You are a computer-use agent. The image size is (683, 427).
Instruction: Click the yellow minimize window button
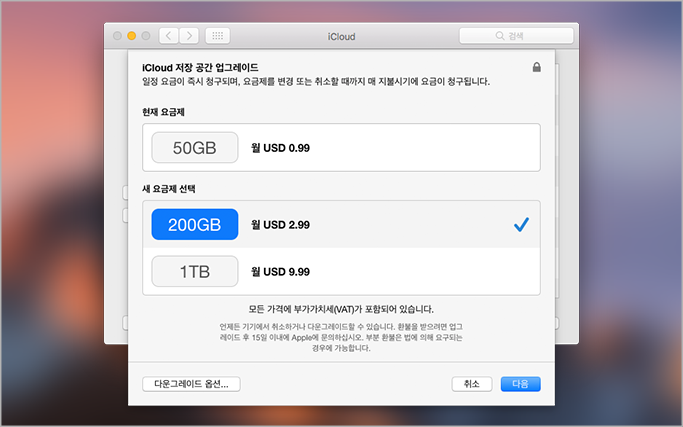132,36
